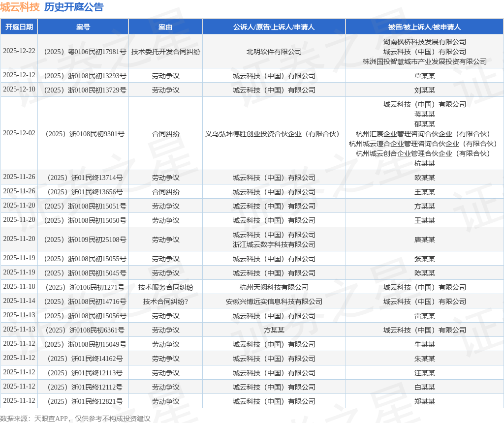
Task: Click case number 浙0108民初15055号
Action: coord(85,259)
